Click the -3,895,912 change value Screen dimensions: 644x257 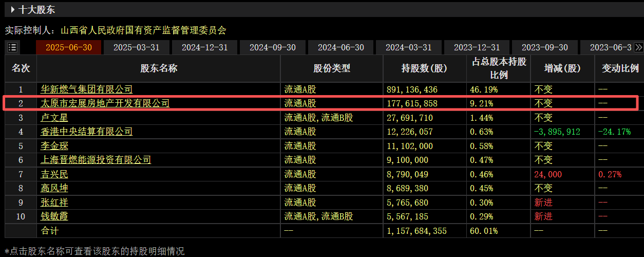pos(557,132)
